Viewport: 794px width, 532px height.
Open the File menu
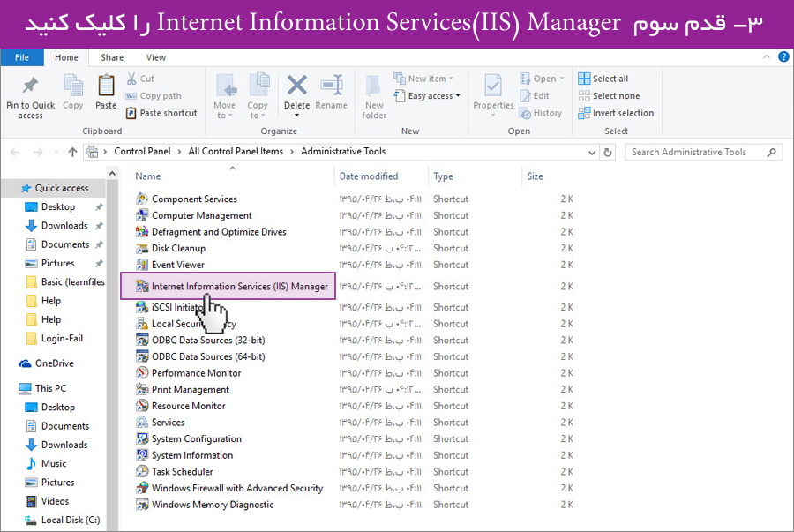(22, 57)
